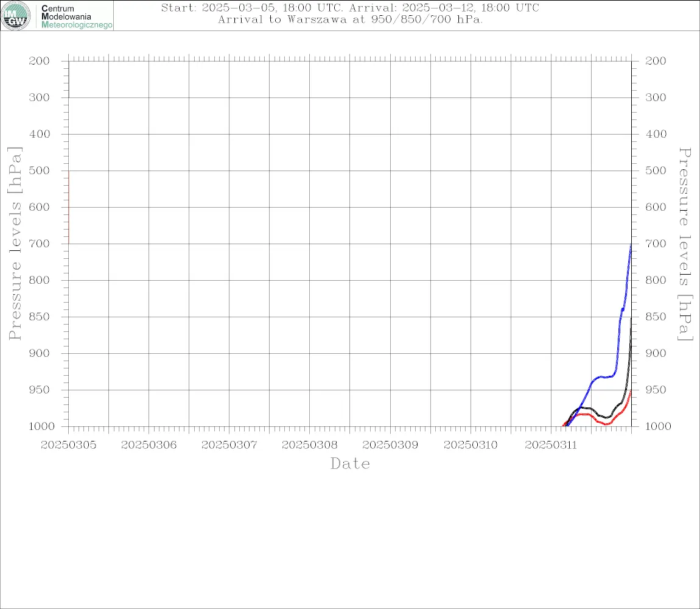Click the right axis 850 label
The height and width of the screenshot is (609, 700).
(x=656, y=317)
